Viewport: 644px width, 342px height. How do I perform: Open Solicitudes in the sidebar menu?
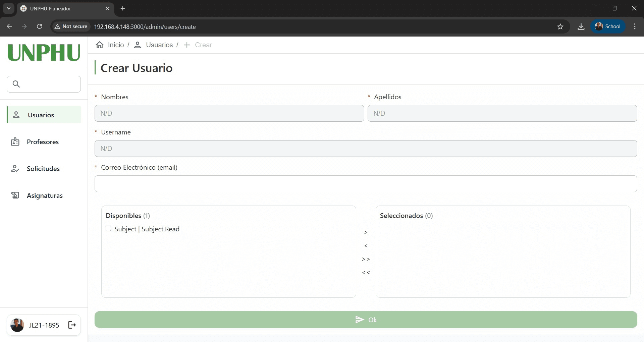(44, 168)
